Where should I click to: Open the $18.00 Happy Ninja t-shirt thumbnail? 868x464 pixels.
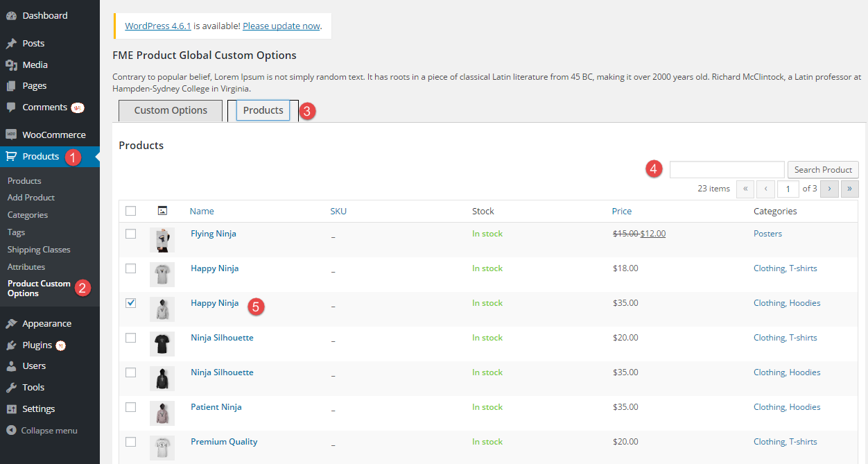coord(162,275)
